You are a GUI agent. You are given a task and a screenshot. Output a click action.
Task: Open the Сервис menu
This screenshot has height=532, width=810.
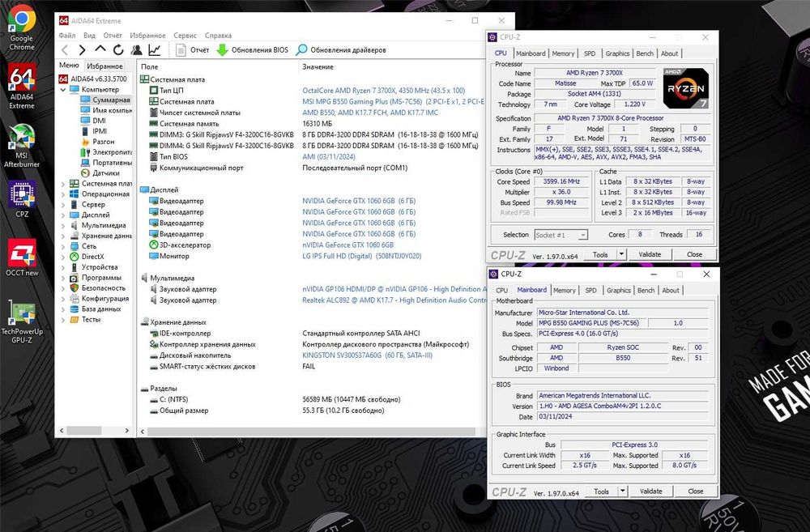click(x=185, y=35)
